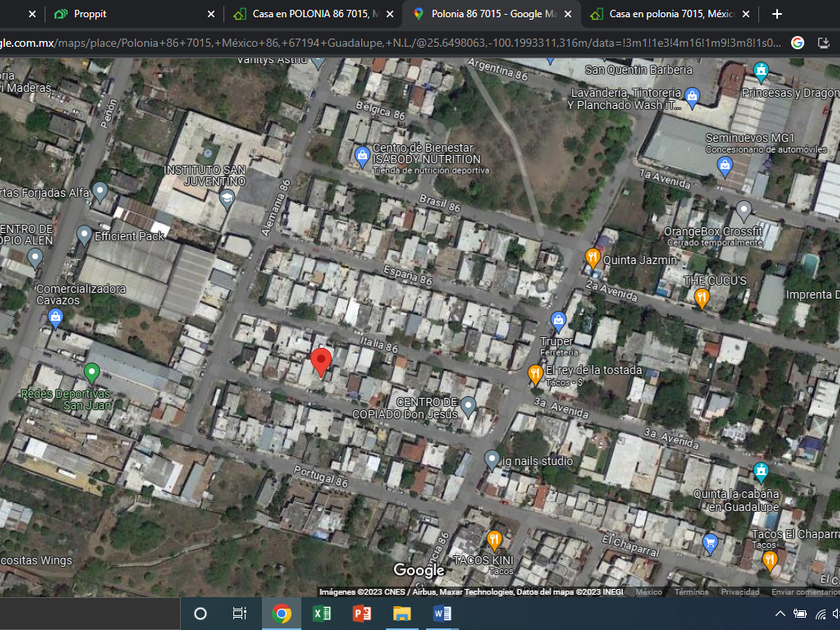The width and height of the screenshot is (840, 630).
Task: Click the El Chaparral street label
Action: click(x=631, y=546)
